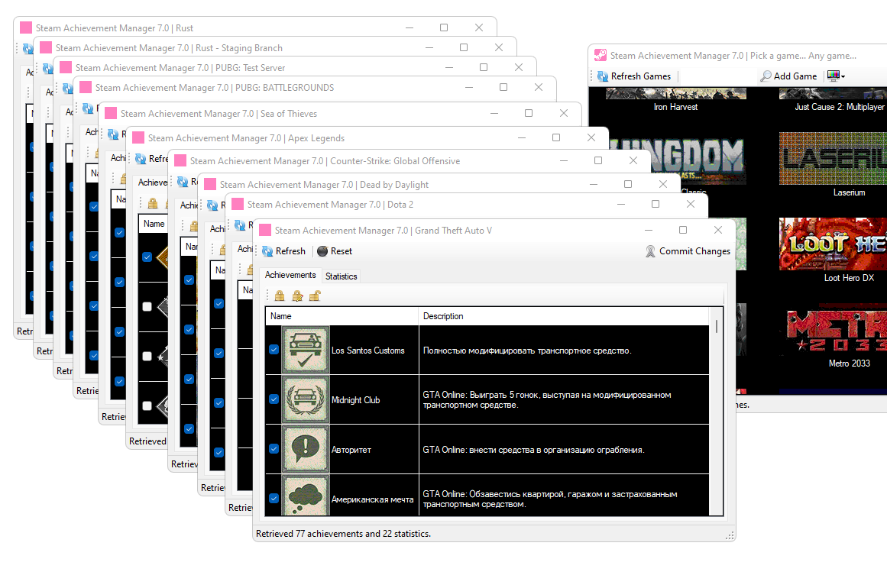Close the Apex Legends window

591,137
